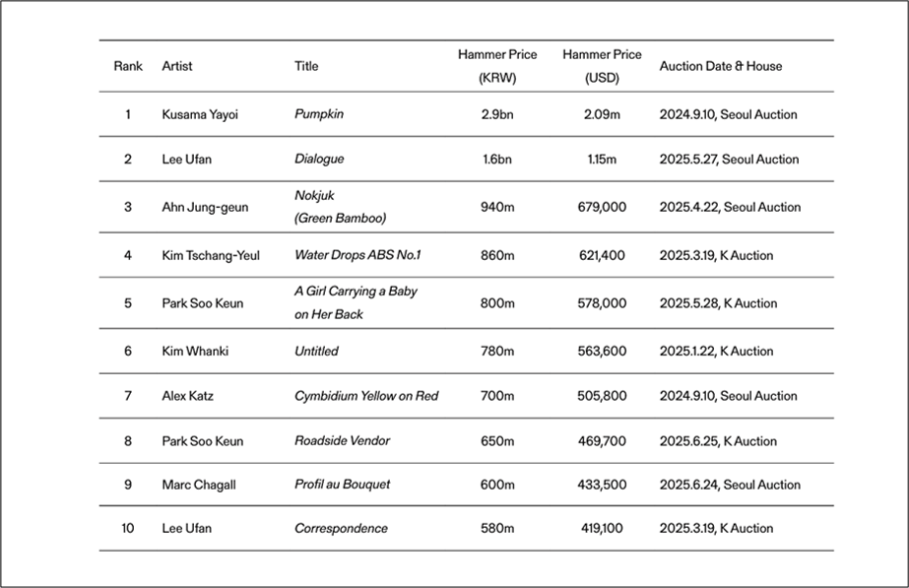Click artist name Ahn Jung-geun

click(205, 207)
